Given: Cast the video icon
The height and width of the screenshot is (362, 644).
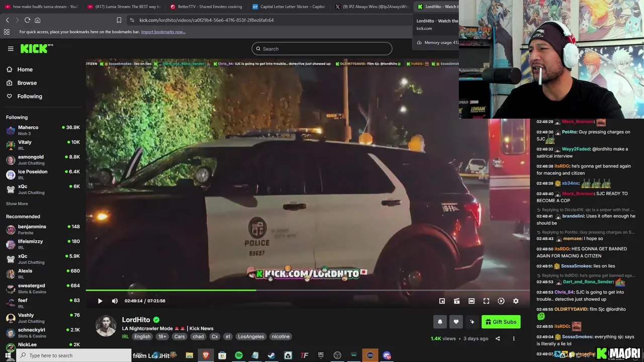Looking at the screenshot, I should [x=456, y=301].
